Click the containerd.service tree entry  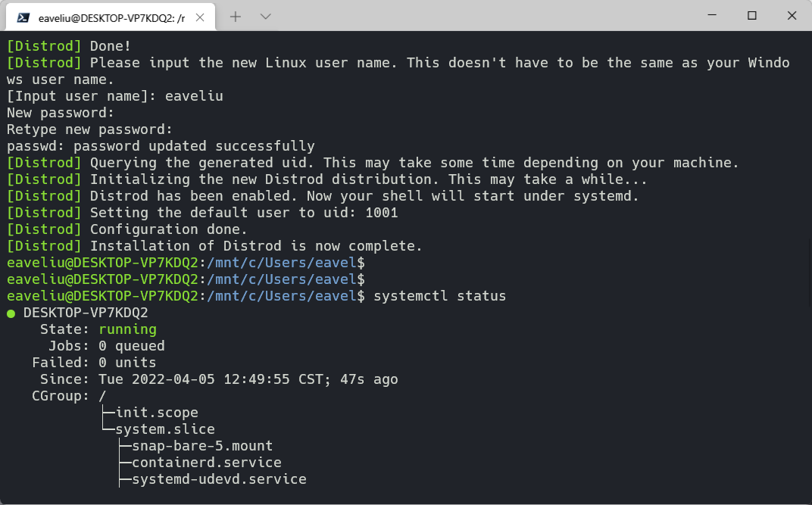(207, 462)
